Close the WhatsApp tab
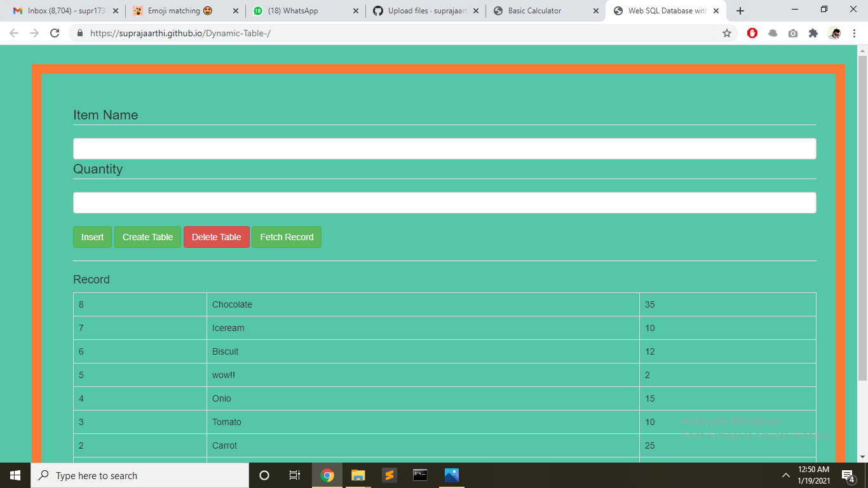The width and height of the screenshot is (868, 488). coord(355,11)
